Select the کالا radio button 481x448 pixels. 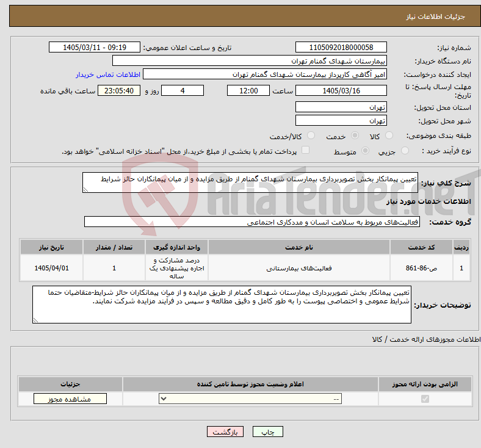[x=389, y=135]
